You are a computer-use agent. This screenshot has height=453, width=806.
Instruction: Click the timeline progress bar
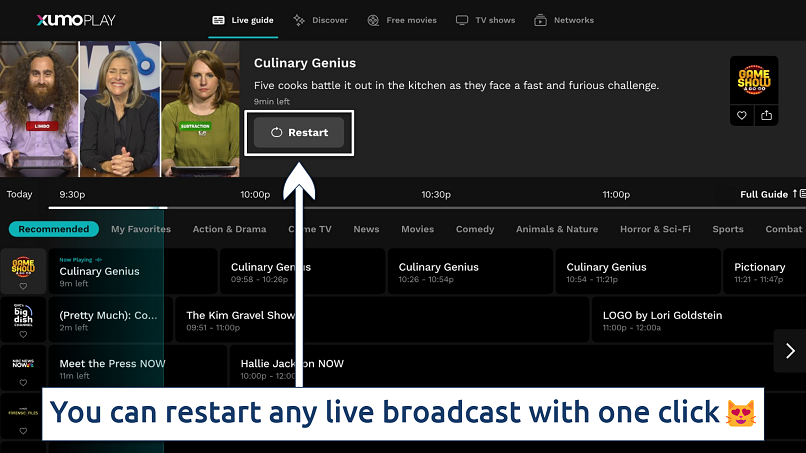click(427, 208)
